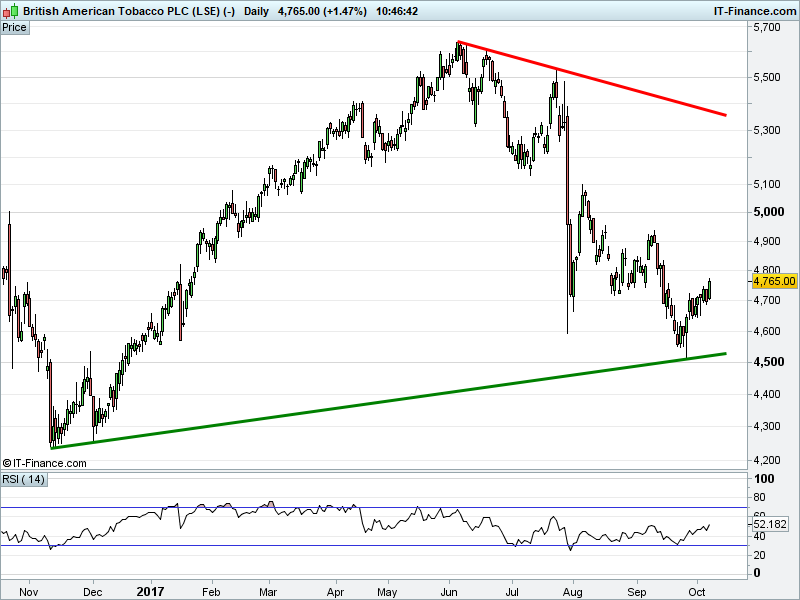Click the 52.182 RSI value tag
Screen dimensions: 800x600
click(770, 524)
